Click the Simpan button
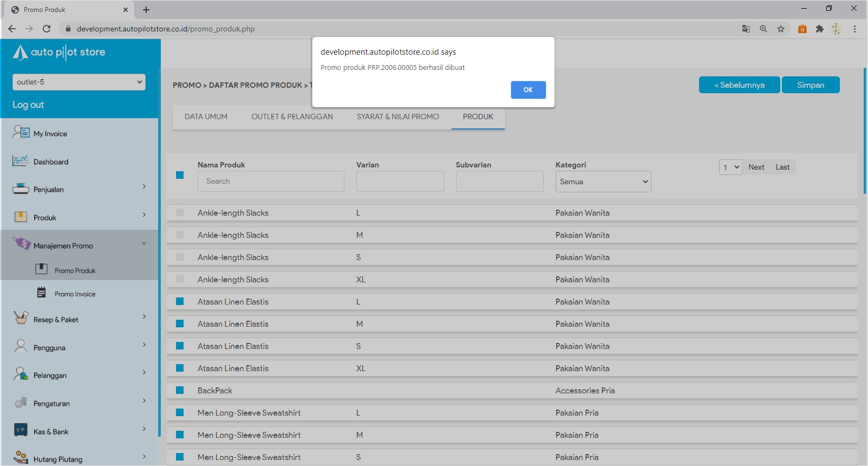The width and height of the screenshot is (868, 466). [x=810, y=85]
